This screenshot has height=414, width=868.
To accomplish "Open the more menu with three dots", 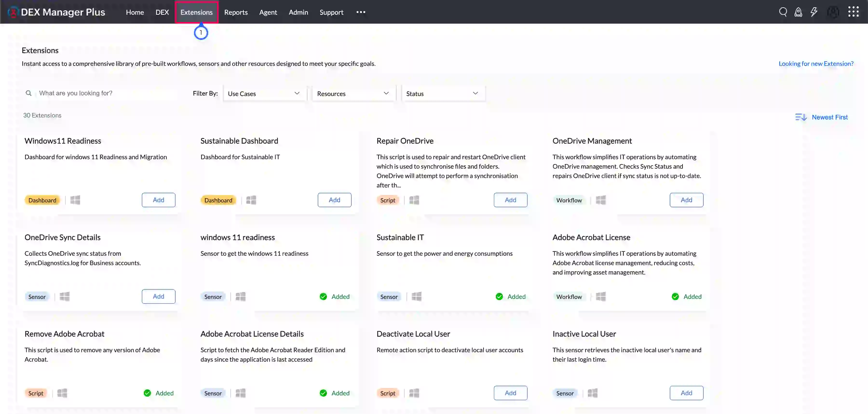I will pos(360,12).
